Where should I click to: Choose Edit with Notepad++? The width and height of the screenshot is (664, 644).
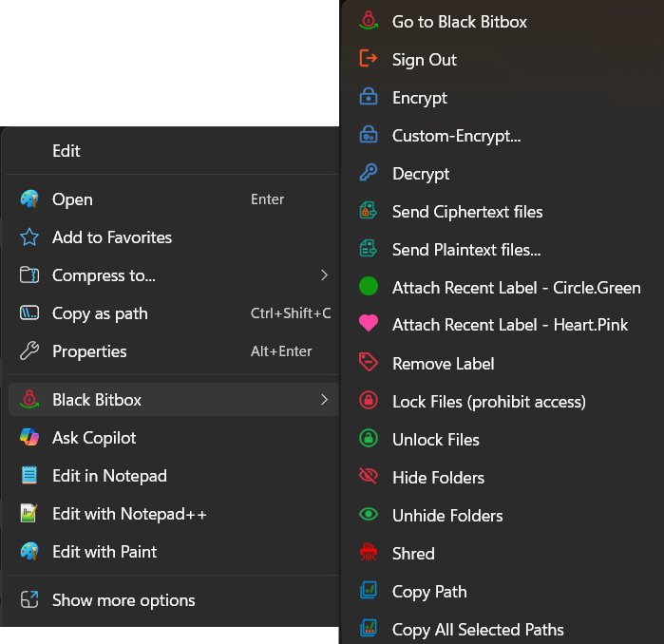(129, 514)
